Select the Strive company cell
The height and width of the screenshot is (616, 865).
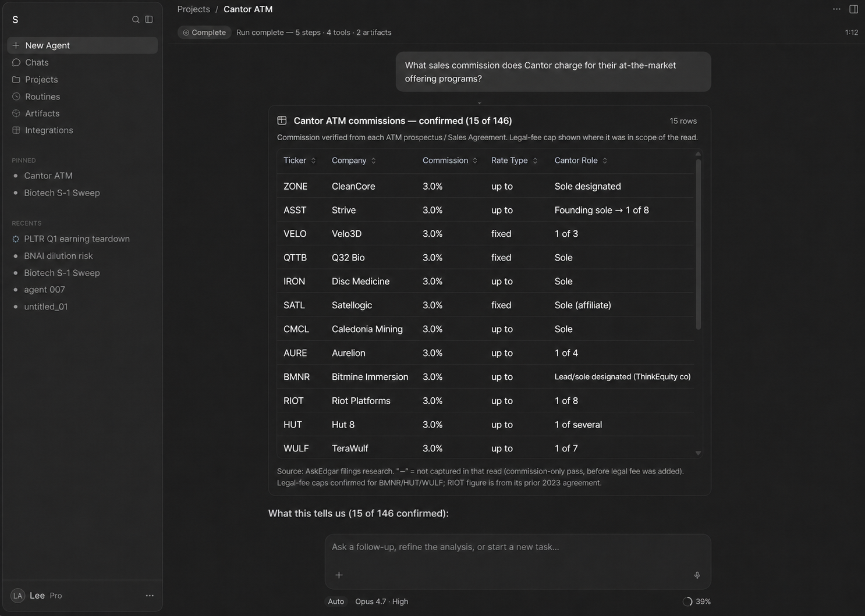pos(343,210)
